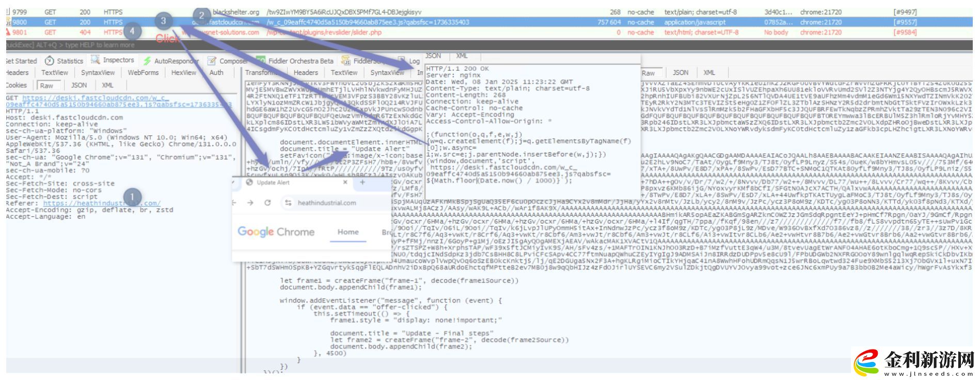This screenshot has height=380, width=980.
Task: Click the slider.php URL of session 9801
Action: (x=324, y=32)
